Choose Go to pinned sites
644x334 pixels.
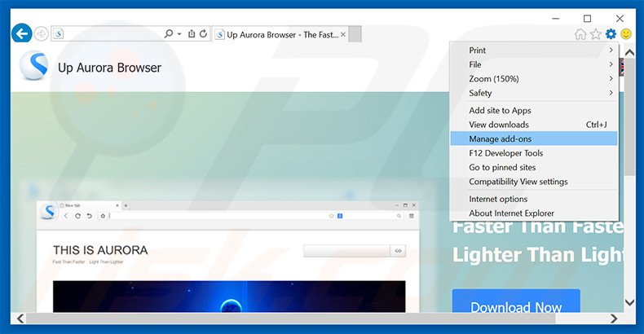pyautogui.click(x=534, y=168)
